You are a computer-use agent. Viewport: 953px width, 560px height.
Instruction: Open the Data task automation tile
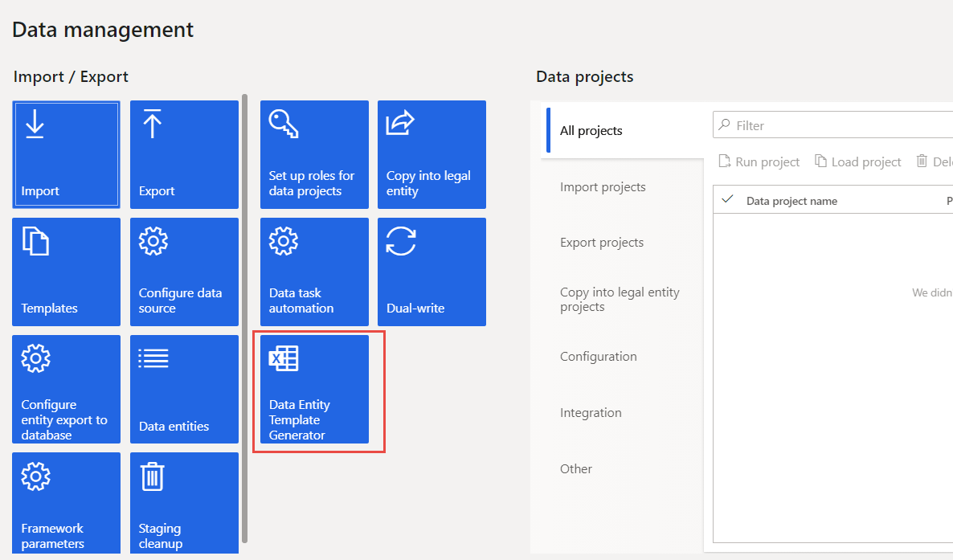click(x=314, y=272)
